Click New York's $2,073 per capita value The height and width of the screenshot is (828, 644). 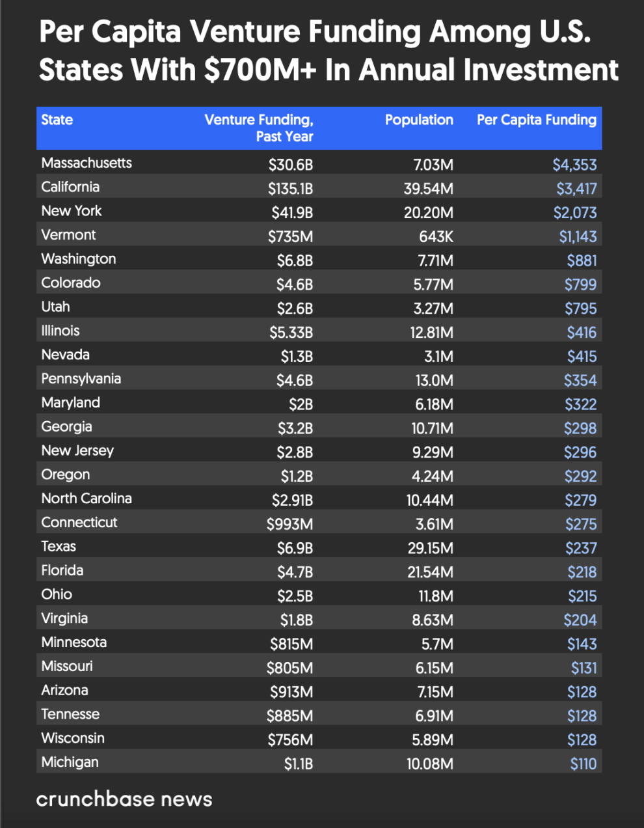[574, 213]
